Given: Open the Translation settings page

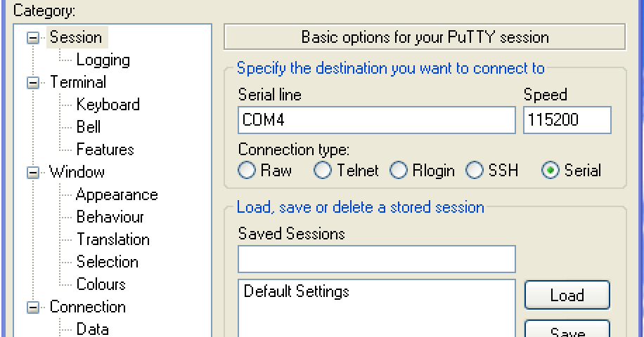Looking at the screenshot, I should click(x=112, y=240).
